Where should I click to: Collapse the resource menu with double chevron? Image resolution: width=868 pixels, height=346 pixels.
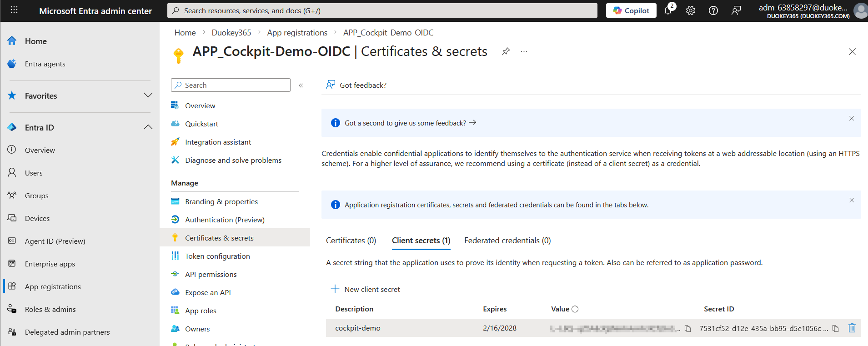[x=301, y=85]
